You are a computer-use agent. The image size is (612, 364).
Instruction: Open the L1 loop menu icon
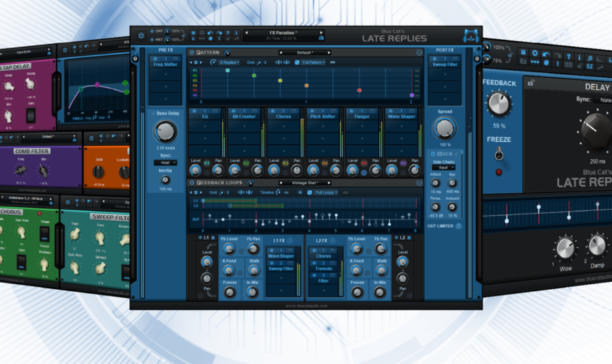213,238
